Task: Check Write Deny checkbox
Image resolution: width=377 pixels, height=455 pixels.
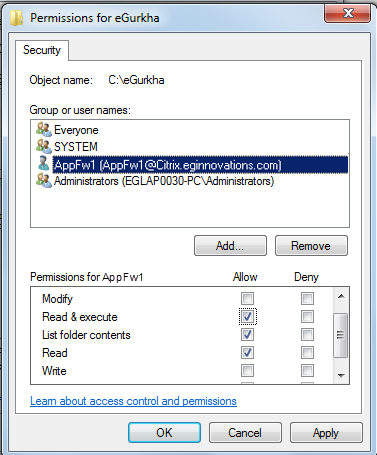Action: 307,370
